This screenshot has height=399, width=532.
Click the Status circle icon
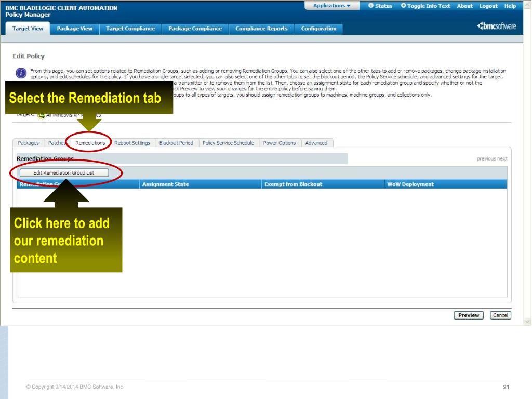371,5
